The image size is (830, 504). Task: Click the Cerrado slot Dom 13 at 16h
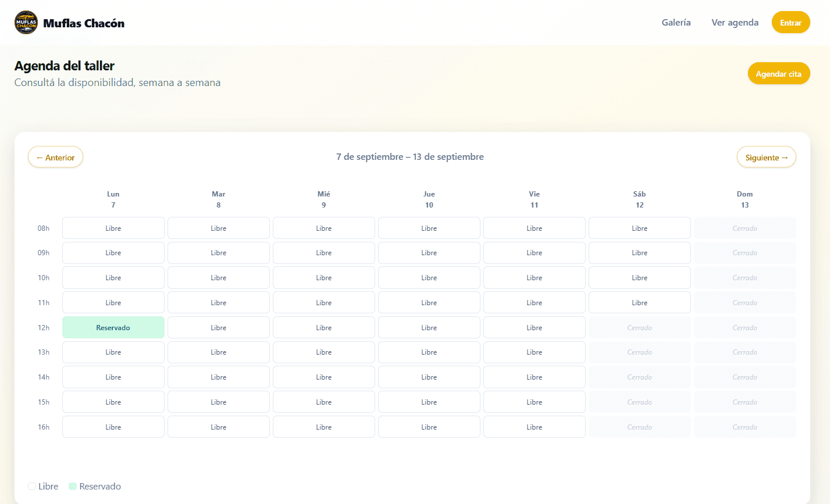pos(745,427)
